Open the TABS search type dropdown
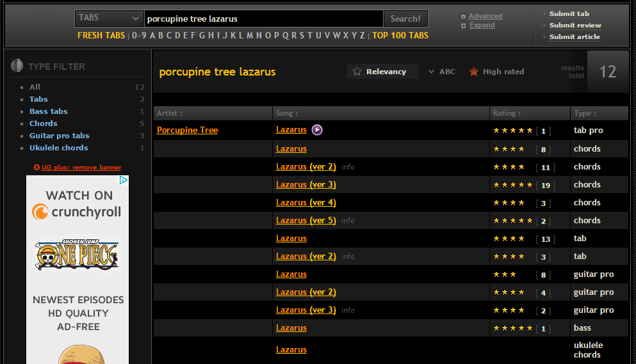 point(109,19)
